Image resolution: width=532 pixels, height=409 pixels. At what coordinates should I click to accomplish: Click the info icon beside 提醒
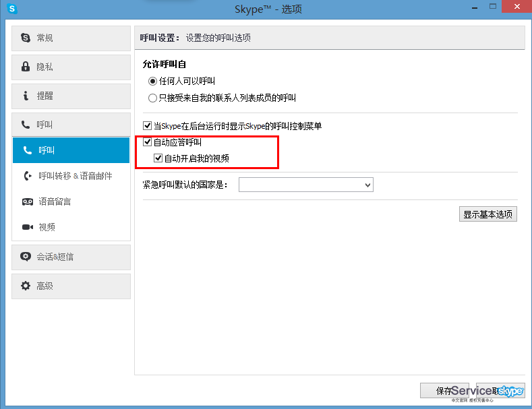pyautogui.click(x=26, y=96)
